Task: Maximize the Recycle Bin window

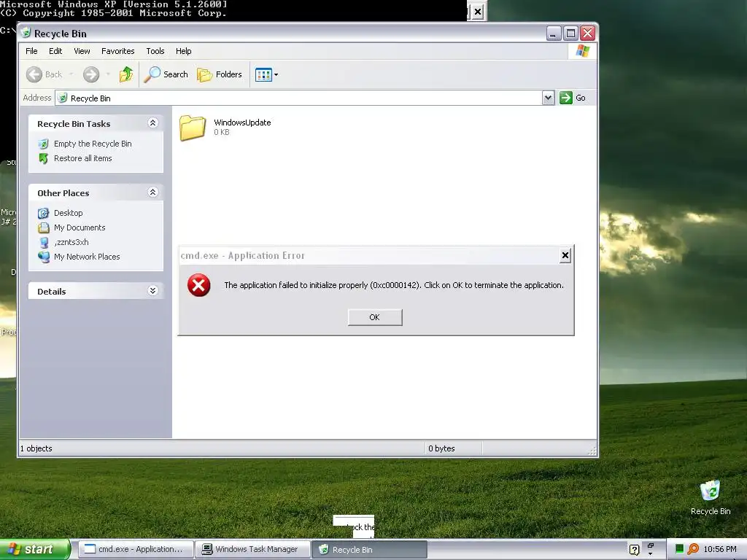Action: tap(570, 34)
